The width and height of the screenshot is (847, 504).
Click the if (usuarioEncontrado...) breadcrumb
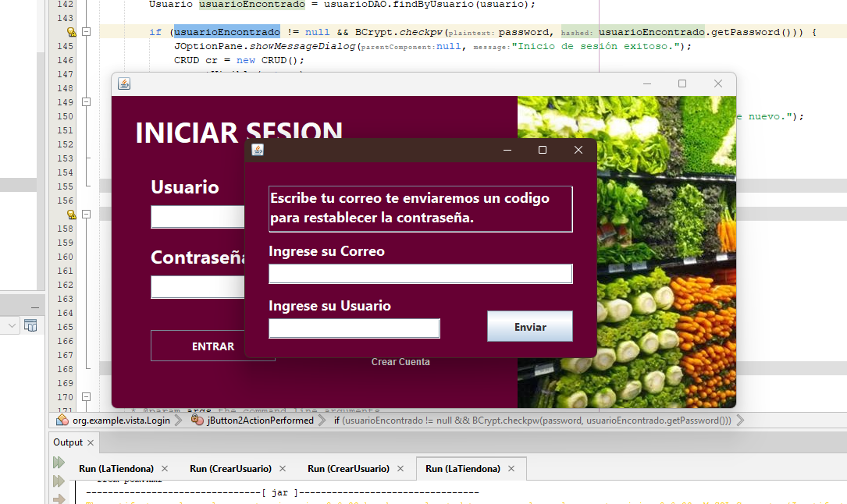pos(532,421)
